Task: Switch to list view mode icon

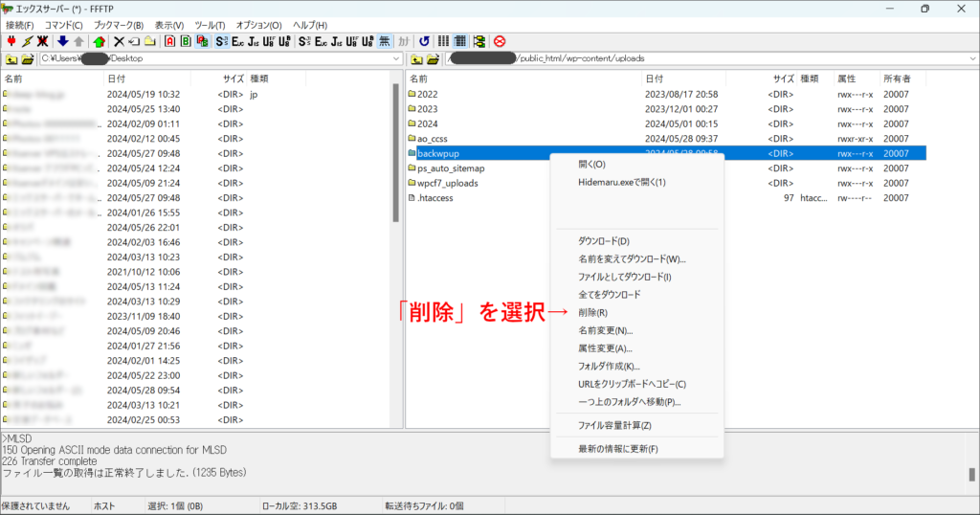Action: (x=443, y=41)
